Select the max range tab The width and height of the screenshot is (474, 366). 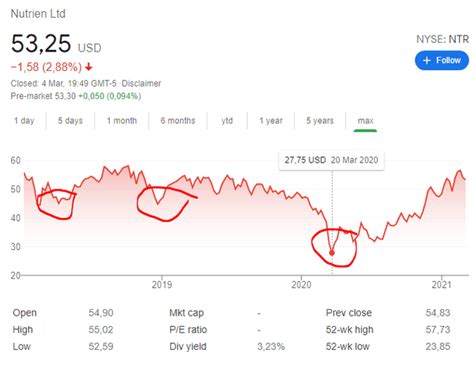[x=365, y=121]
